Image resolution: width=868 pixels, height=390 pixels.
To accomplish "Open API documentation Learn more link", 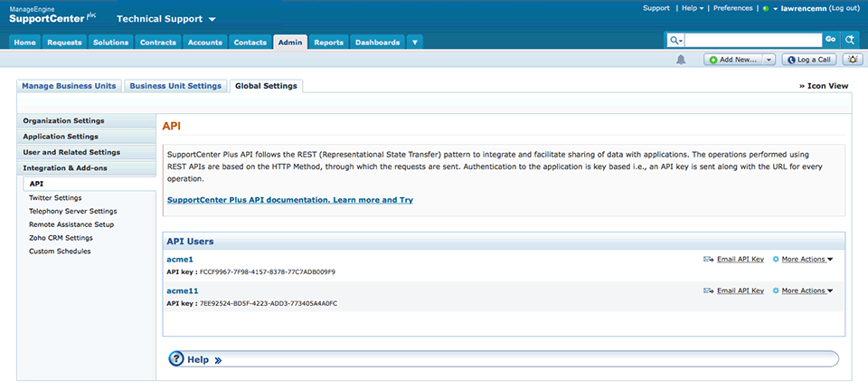I will coord(290,200).
